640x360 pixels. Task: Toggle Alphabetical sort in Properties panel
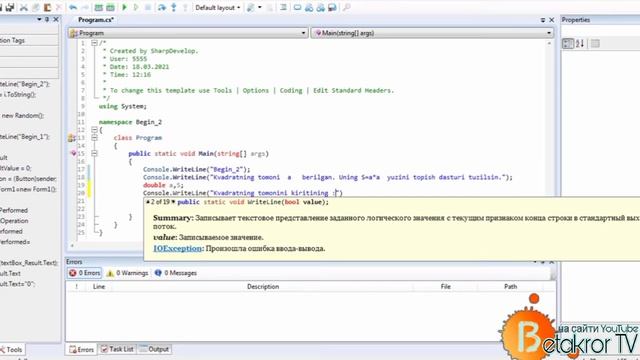580,43
